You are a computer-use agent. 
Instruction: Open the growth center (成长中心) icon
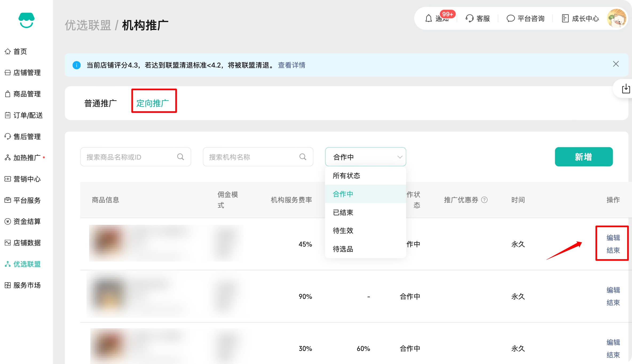coord(565,18)
